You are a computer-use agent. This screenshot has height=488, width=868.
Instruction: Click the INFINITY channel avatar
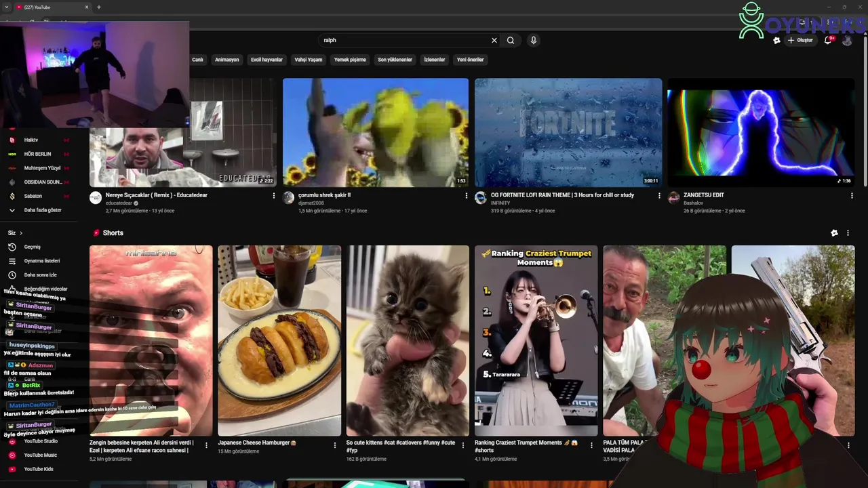coord(481,197)
